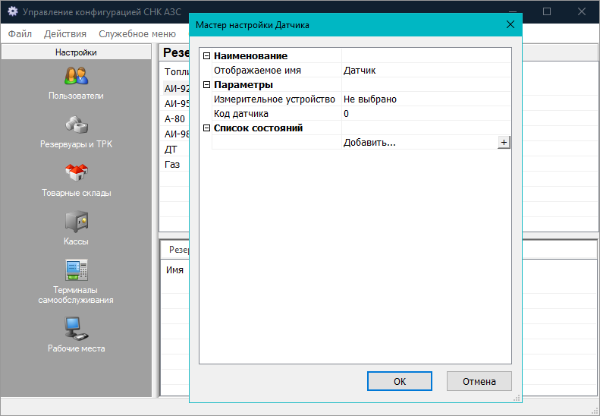Select the Резервуары и ТРК icon

77,125
